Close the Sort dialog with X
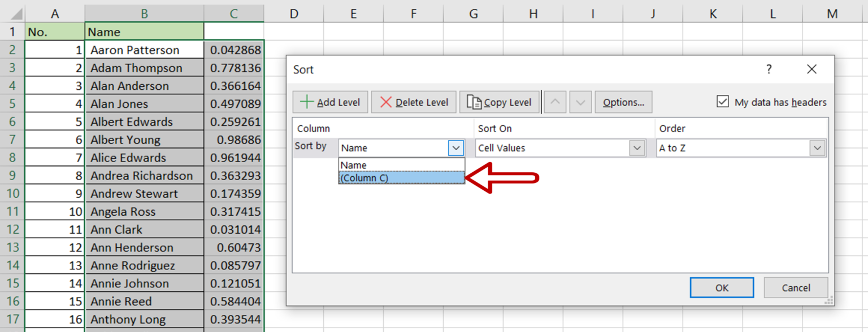Screen dimensions: 868x332 (x=811, y=69)
